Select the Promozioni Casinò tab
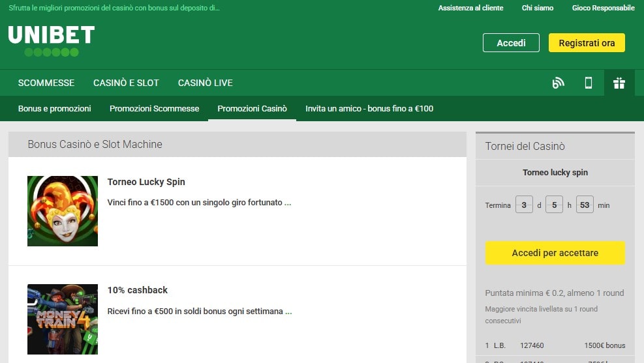This screenshot has width=644, height=363. (x=252, y=109)
